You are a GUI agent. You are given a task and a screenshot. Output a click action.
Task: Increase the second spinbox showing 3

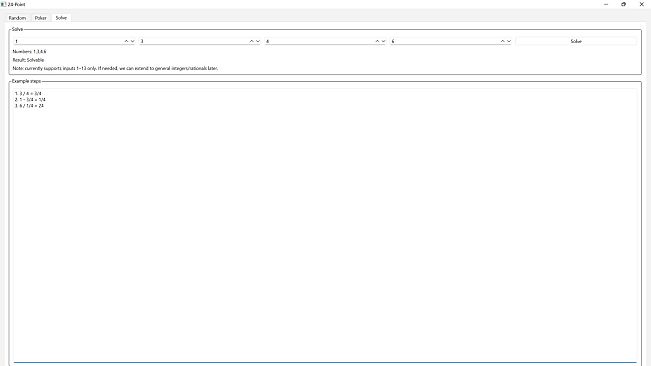(x=252, y=41)
